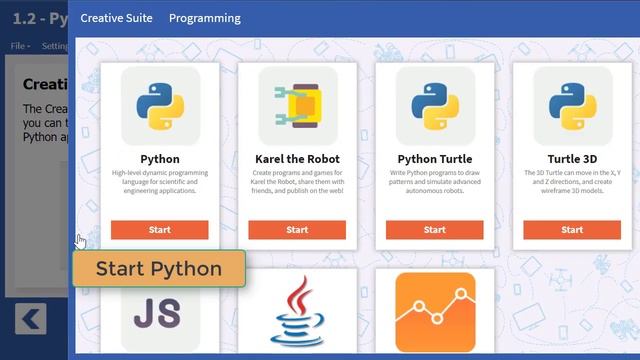
Task: Open the Settings menu in the background window
Action: coord(55,46)
